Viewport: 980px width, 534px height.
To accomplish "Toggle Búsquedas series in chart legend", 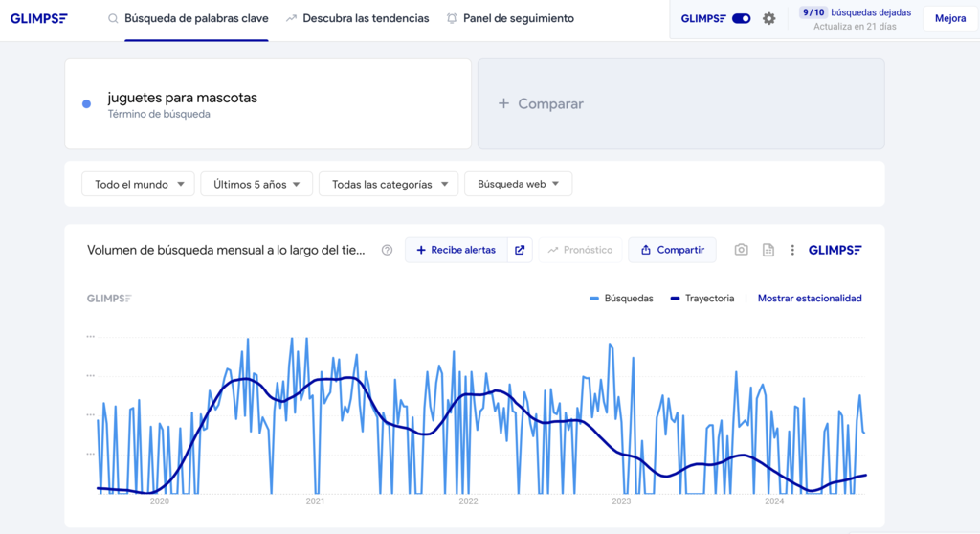I will point(622,299).
